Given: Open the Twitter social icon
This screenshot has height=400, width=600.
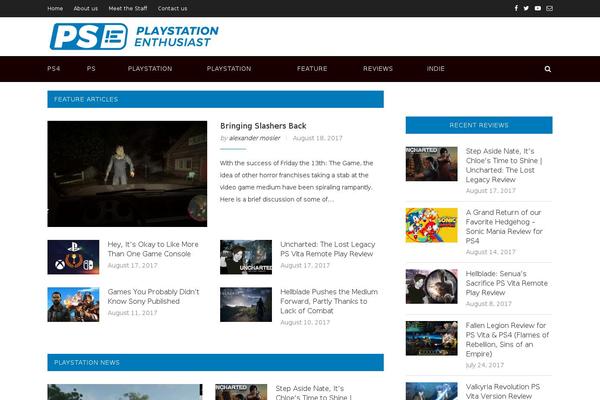Looking at the screenshot, I should (526, 8).
